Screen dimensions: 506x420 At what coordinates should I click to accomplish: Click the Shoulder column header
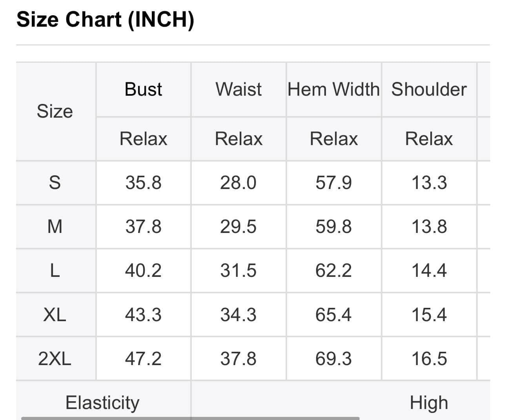pos(429,89)
